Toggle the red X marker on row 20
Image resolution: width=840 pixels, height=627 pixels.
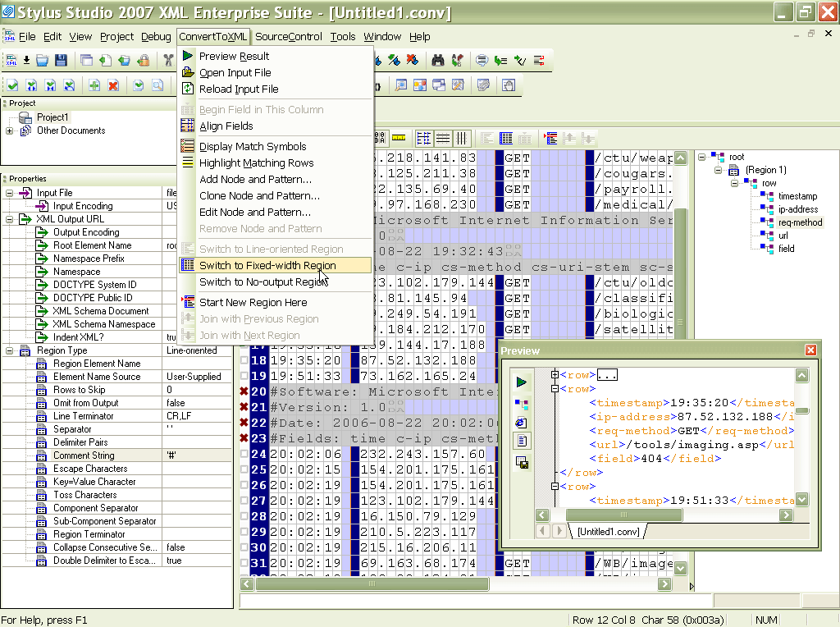(x=244, y=391)
